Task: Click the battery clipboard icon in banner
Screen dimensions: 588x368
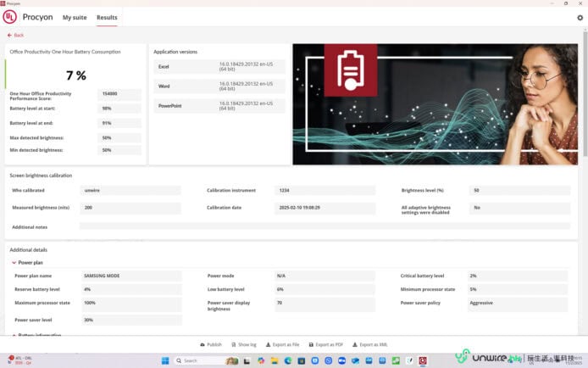Action: [x=350, y=71]
